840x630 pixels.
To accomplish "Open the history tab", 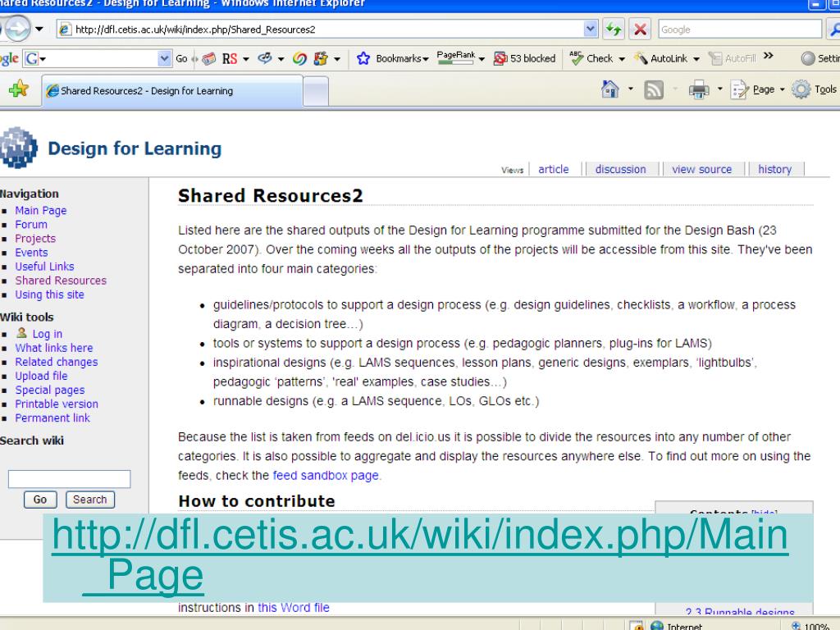I will (x=774, y=169).
